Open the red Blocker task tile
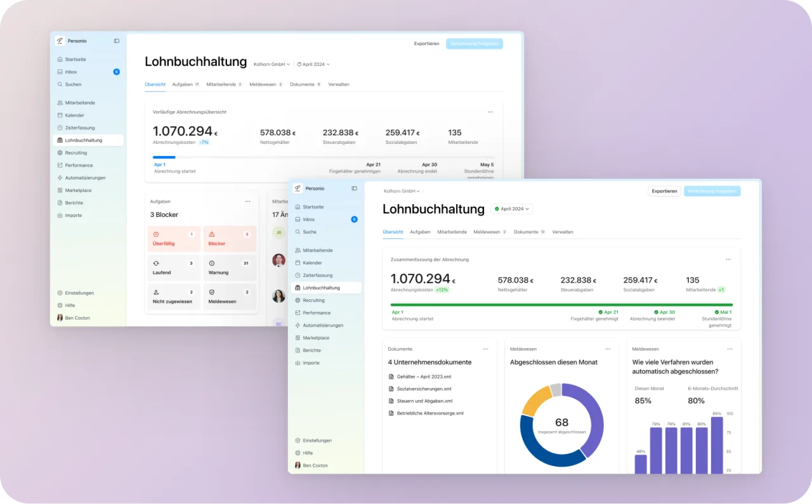The height and width of the screenshot is (504, 812). coord(230,239)
